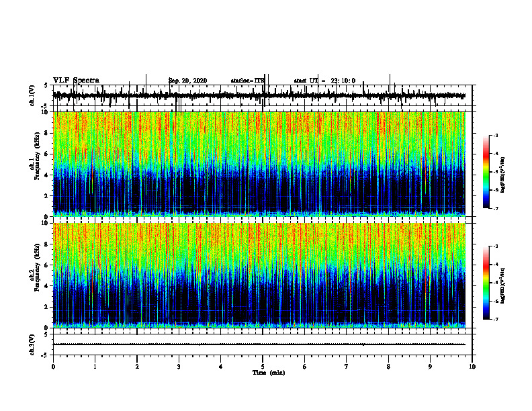Screen dimensions: 532x411
Task: Click the "VLF Spectra" plot title
Action: click(x=76, y=81)
